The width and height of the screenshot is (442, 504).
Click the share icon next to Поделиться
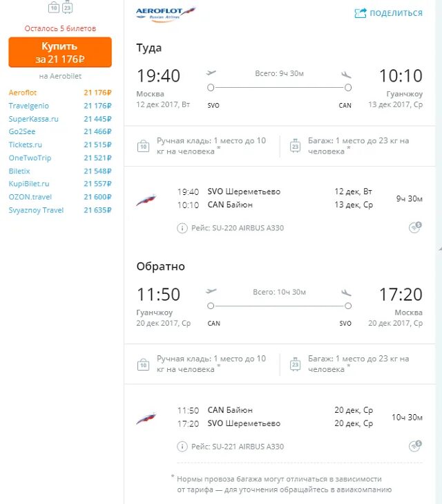tap(360, 13)
